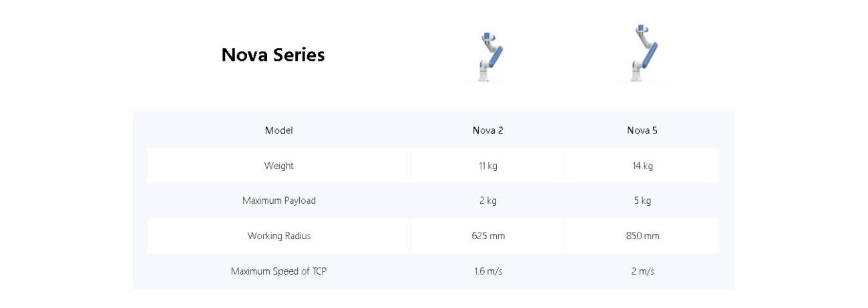Click the Maximum Speed of TCP label
Image resolution: width=868 pixels, height=308 pixels.
point(279,271)
